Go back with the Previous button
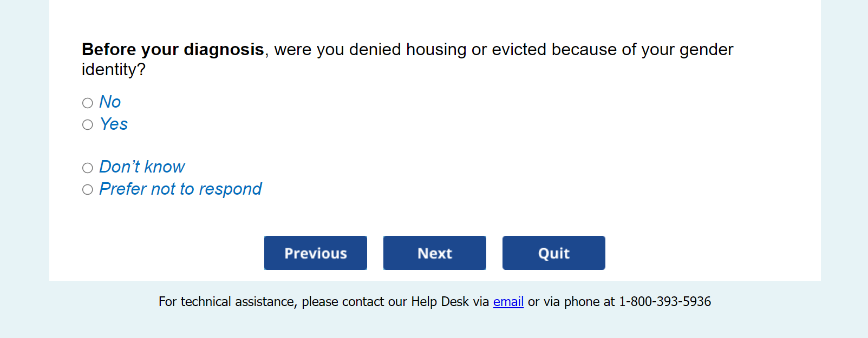Screen dimensions: 868x338 click(316, 253)
